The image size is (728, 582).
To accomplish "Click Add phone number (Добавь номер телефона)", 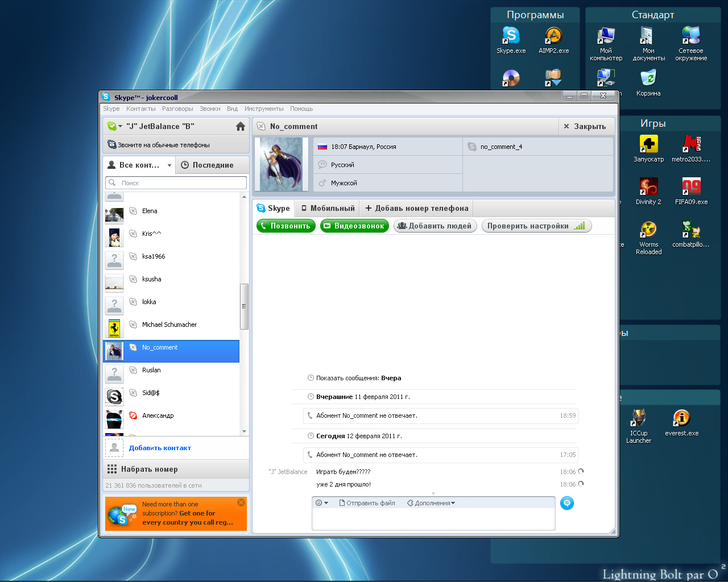I will point(417,208).
